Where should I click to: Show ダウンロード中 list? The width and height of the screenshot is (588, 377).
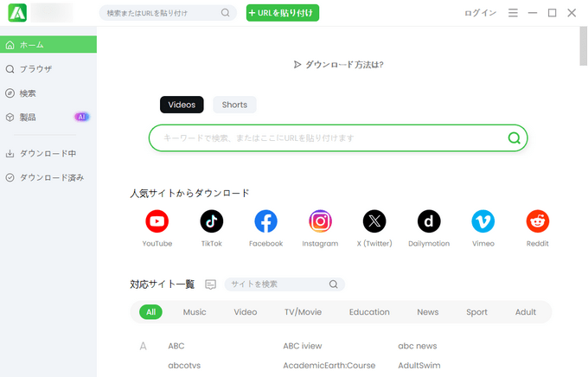click(x=48, y=153)
